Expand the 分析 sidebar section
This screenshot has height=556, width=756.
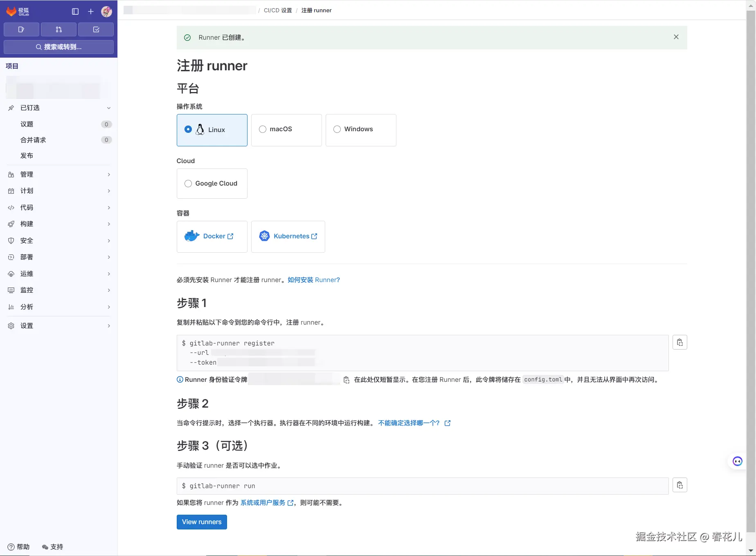click(x=59, y=307)
